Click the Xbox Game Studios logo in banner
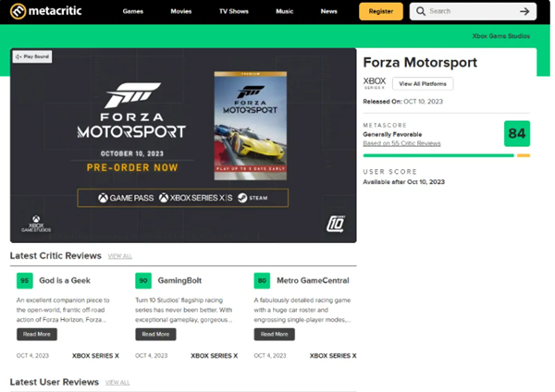The width and height of the screenshot is (555, 392). (36, 225)
